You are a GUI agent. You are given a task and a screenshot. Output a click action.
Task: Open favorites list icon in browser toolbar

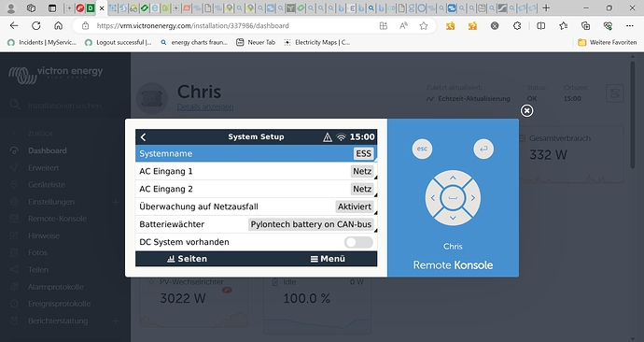[563, 26]
